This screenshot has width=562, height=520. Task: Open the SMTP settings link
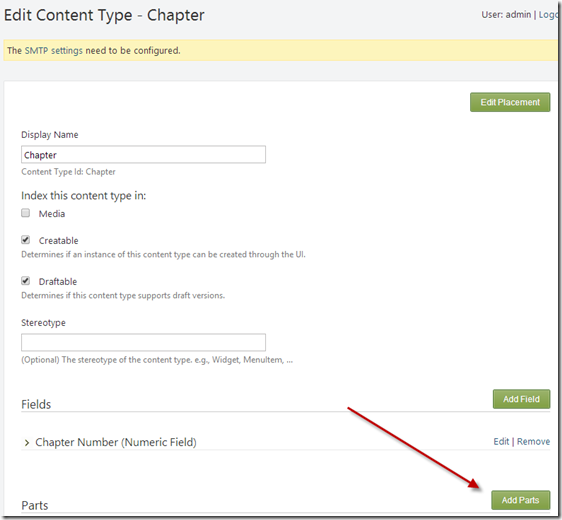tap(54, 51)
